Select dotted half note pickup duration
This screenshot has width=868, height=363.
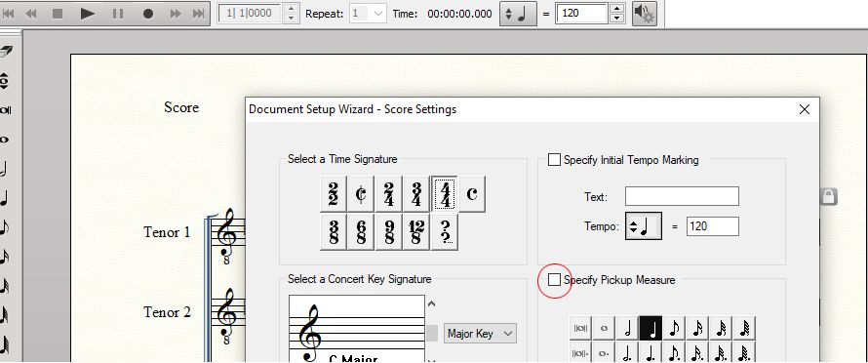tap(627, 351)
